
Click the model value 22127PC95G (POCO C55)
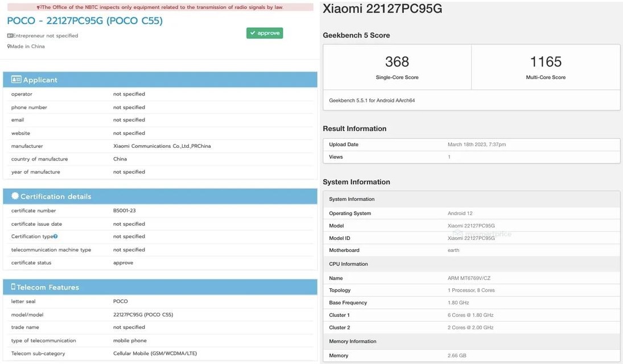click(143, 315)
